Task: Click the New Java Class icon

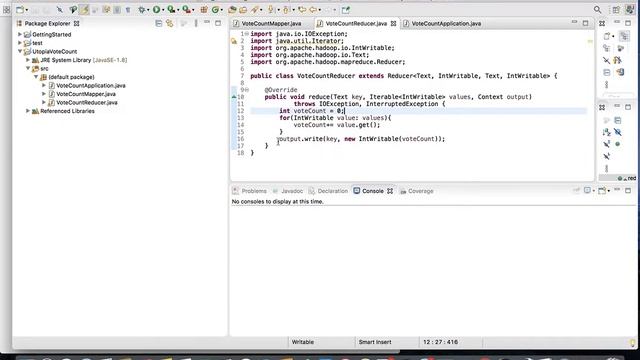Action: (215, 10)
